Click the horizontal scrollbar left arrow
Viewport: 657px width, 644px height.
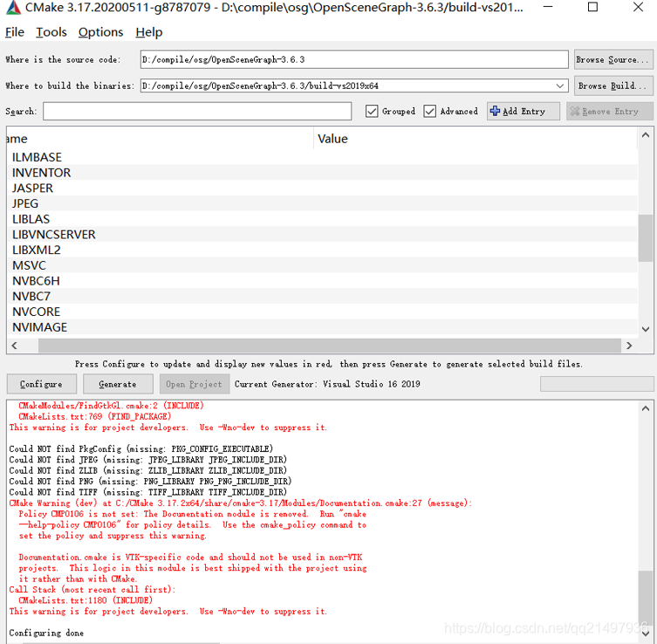[x=15, y=346]
